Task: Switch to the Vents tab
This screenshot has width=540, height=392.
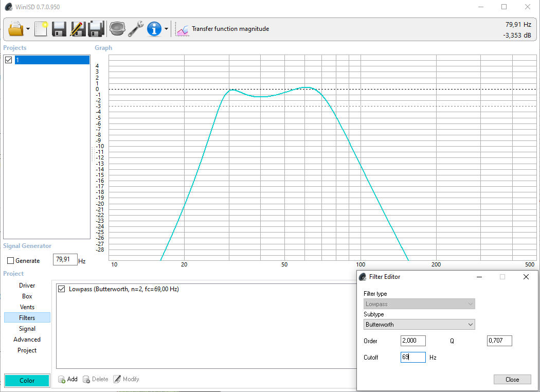Action: tap(27, 307)
